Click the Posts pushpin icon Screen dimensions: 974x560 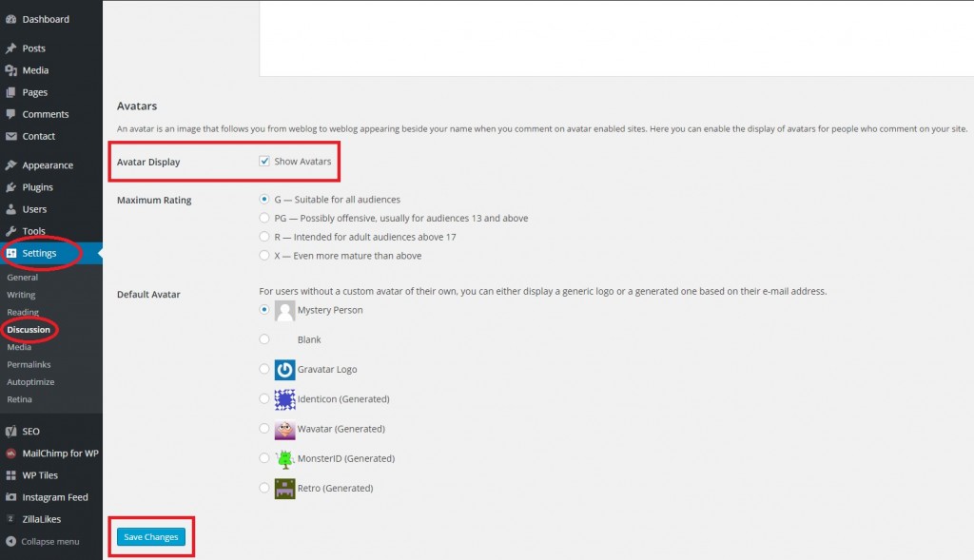tap(10, 48)
